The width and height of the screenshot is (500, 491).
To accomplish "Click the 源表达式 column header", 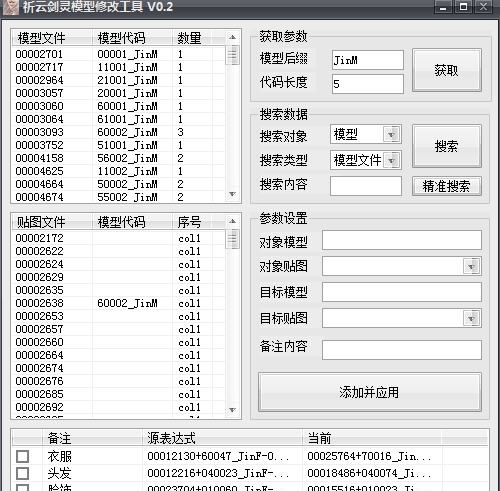I will (x=222, y=438).
